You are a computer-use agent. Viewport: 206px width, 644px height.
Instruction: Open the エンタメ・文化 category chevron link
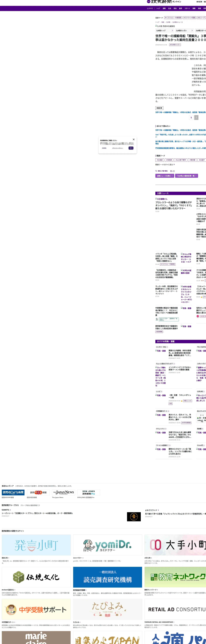(x=162, y=347)
